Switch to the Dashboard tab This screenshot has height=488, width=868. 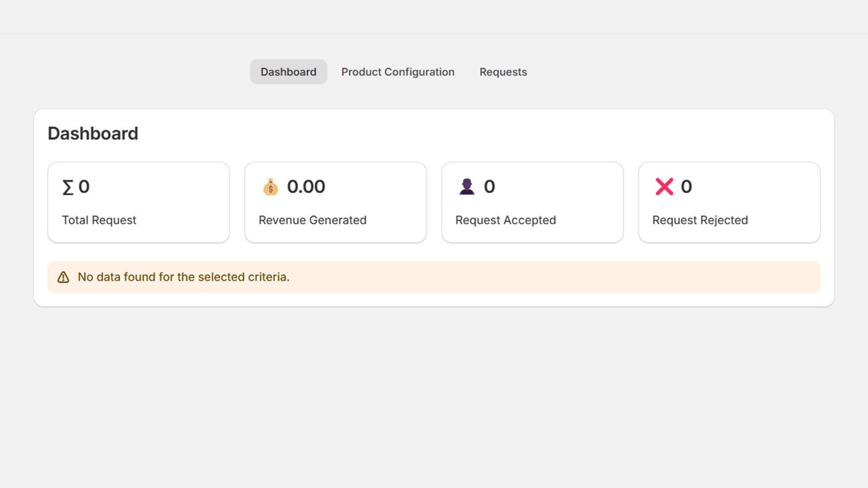click(x=288, y=72)
